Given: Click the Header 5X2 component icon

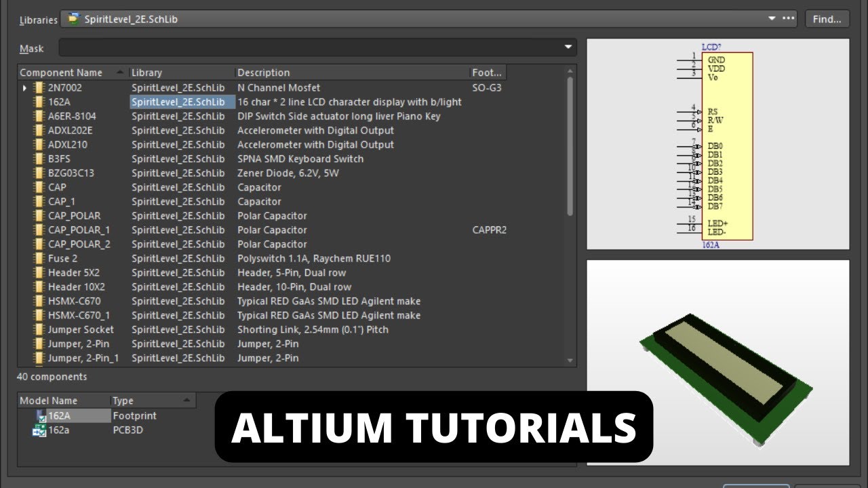Looking at the screenshot, I should tap(39, 272).
